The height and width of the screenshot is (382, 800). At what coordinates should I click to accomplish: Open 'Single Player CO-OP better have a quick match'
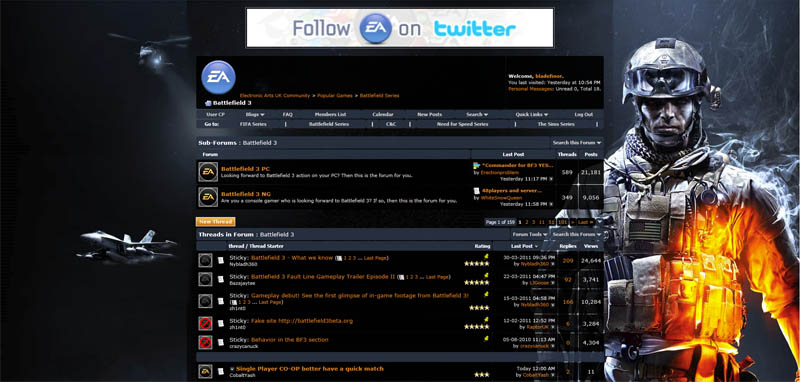pos(310,368)
